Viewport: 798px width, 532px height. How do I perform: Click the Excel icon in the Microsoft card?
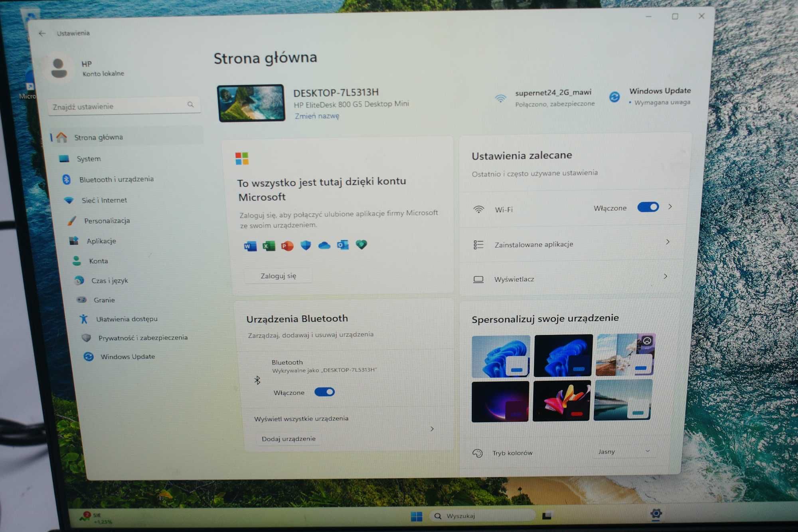coord(269,246)
